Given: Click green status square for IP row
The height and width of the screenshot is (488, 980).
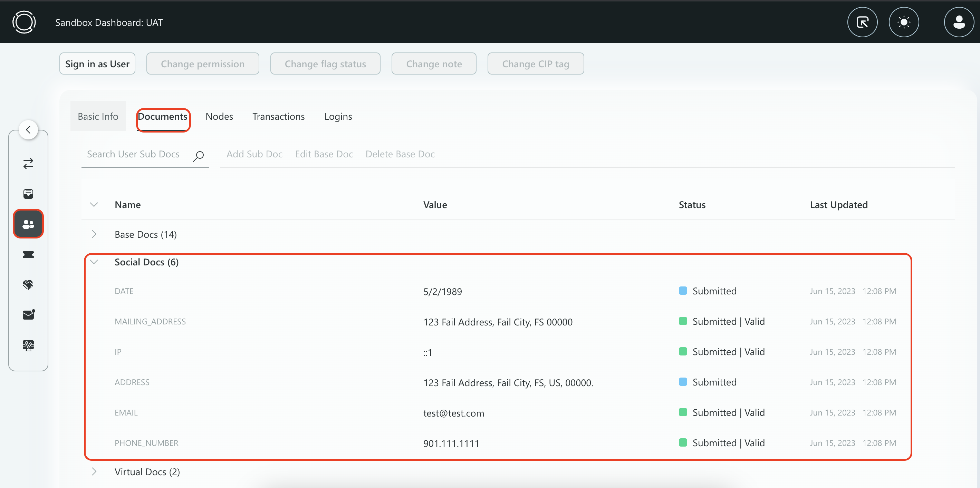Looking at the screenshot, I should click(682, 351).
